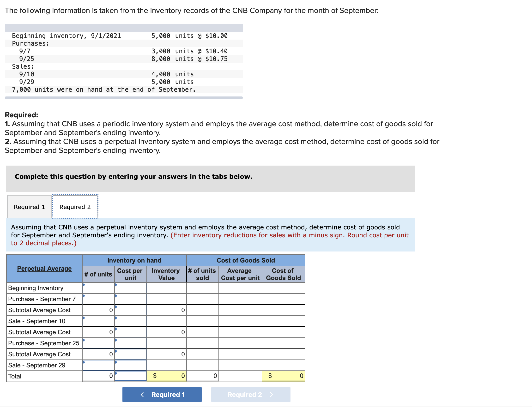The width and height of the screenshot is (532, 407).
Task: Switch to the Required 1 tab
Action: (29, 207)
